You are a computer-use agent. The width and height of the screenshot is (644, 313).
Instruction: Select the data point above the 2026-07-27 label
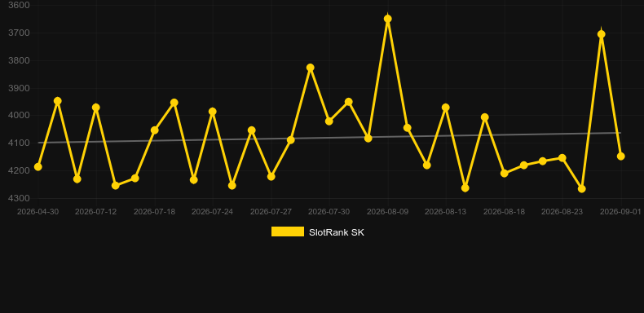point(271,177)
